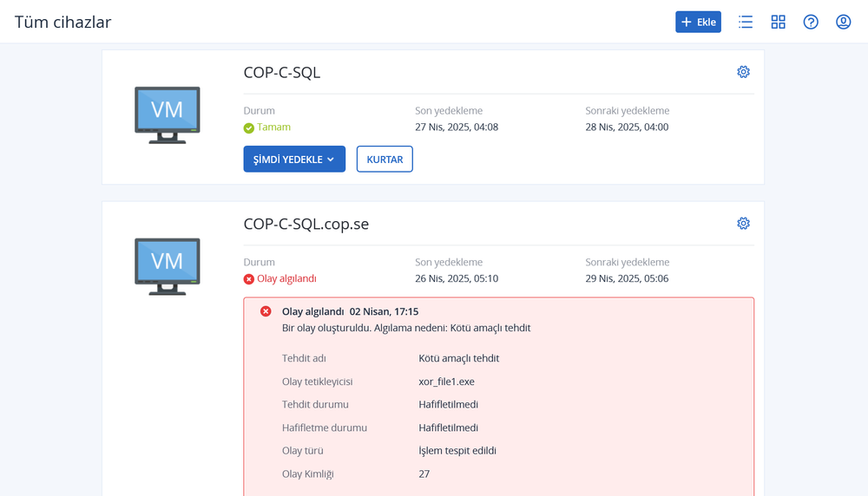868x496 pixels.
Task: Click the VM monitor icon of COP-C-SQL
Action: click(168, 114)
